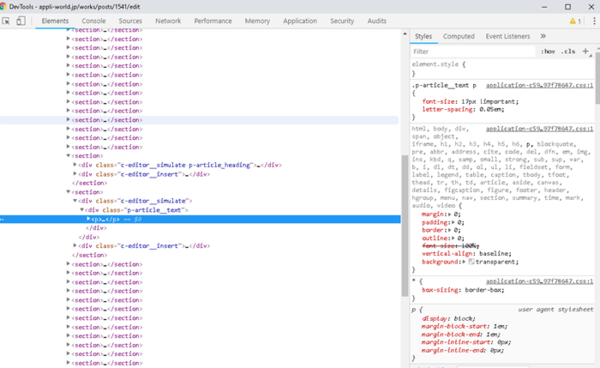Click the Chrome icon in title bar
The image size is (600, 368).
click(3, 7)
